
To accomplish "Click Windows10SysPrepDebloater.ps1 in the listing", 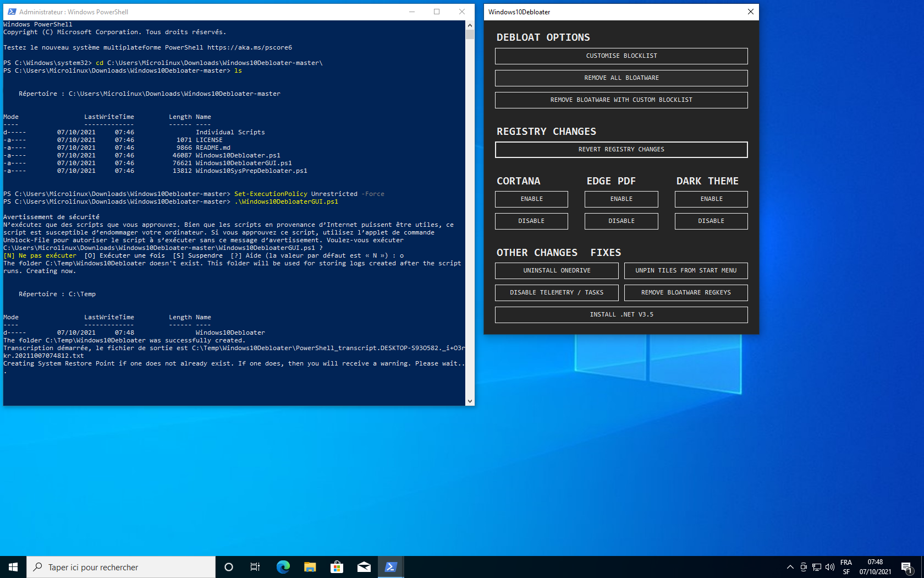I will (251, 171).
